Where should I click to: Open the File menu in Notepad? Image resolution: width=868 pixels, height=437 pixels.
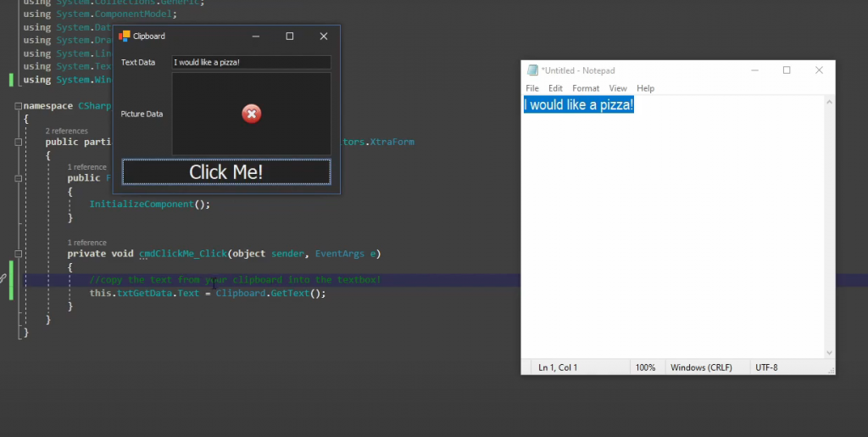[532, 88]
